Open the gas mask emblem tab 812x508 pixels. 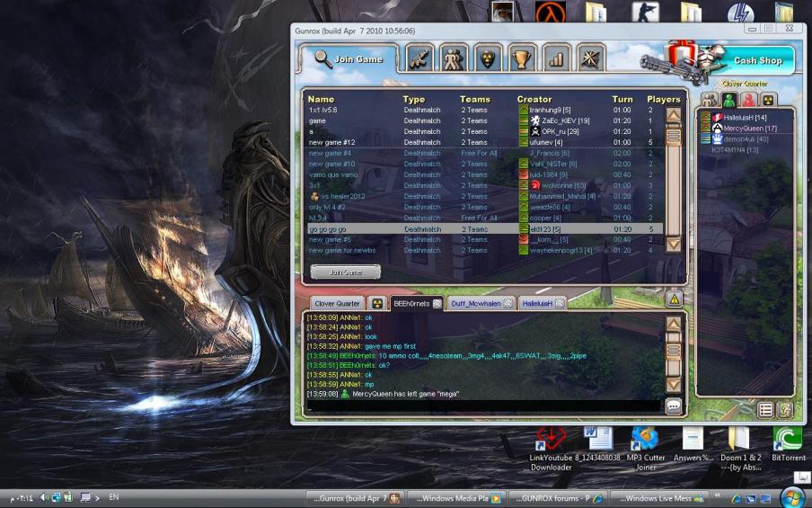point(488,58)
